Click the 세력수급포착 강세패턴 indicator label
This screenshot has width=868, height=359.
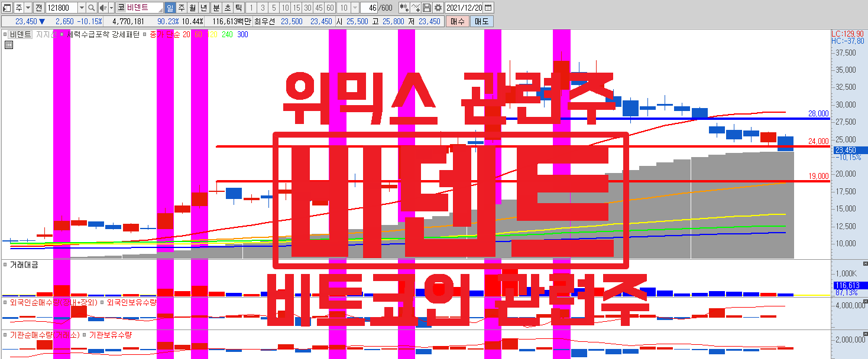click(x=103, y=35)
